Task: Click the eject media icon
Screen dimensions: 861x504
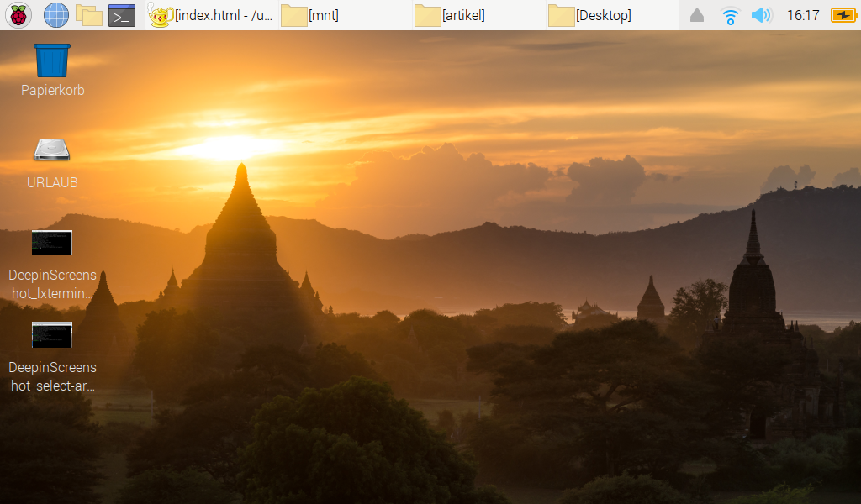Action: pyautogui.click(x=696, y=15)
